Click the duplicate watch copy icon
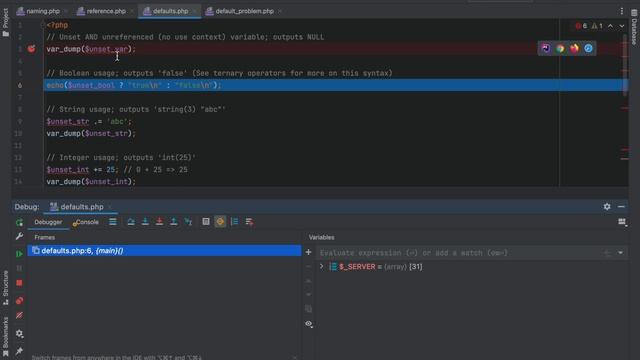The width and height of the screenshot is (640, 360). tap(309, 309)
